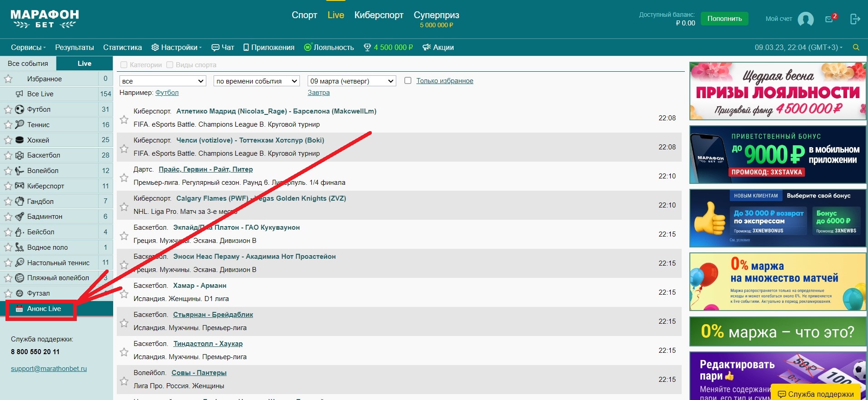The height and width of the screenshot is (400, 868).
Task: Click the volleyball player icon
Action: click(20, 171)
